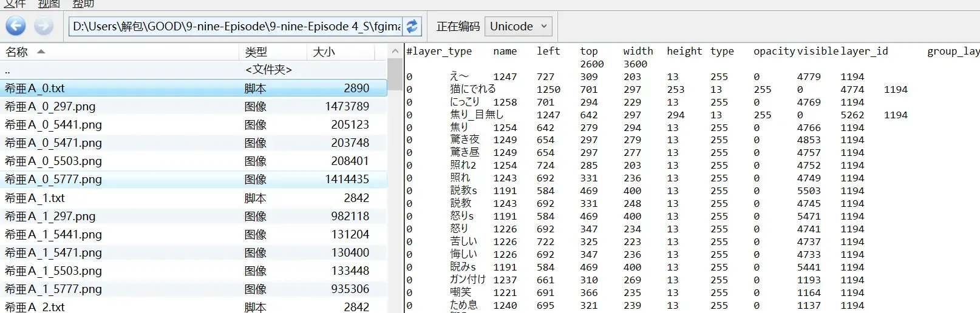The image size is (980, 313).
Task: Select the file 希亜A_1.txt
Action: pyautogui.click(x=194, y=198)
